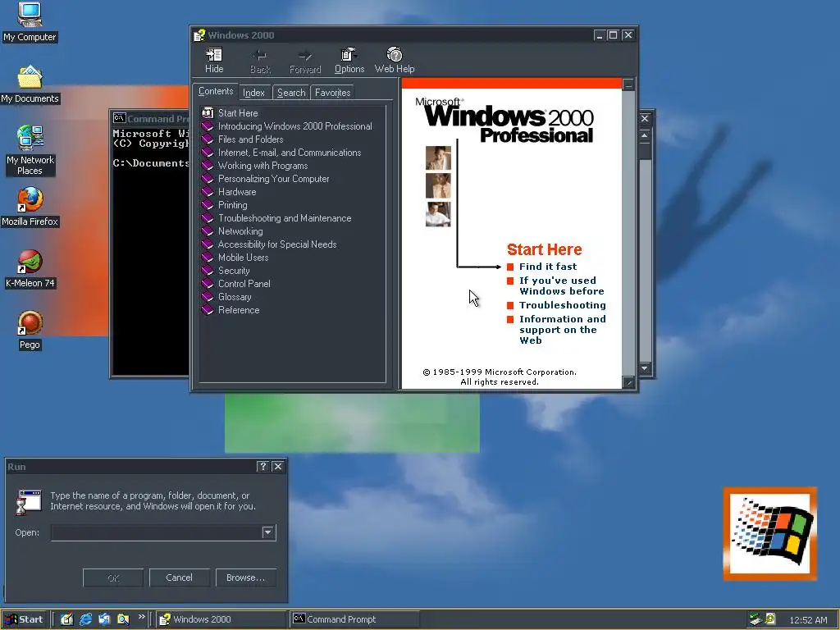Select the K-Meleon 74 desktop shortcut
Viewport: 840px width, 630px height.
pyautogui.click(x=30, y=269)
